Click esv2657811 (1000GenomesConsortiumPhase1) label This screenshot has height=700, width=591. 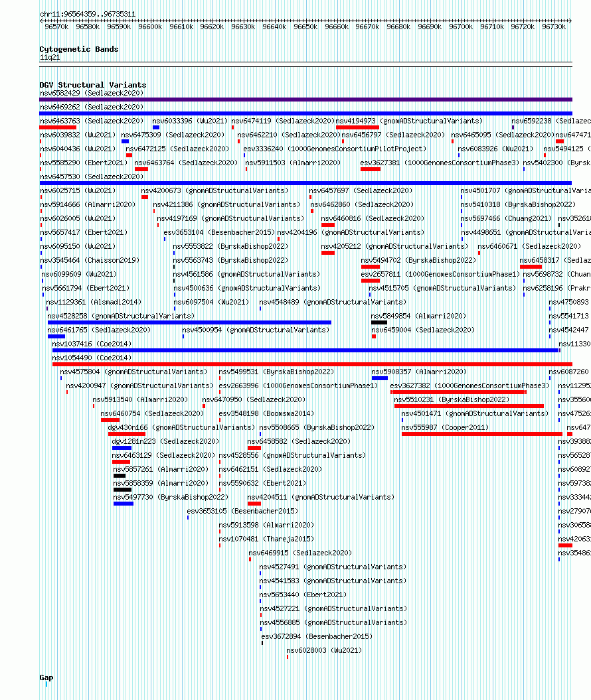[440, 274]
